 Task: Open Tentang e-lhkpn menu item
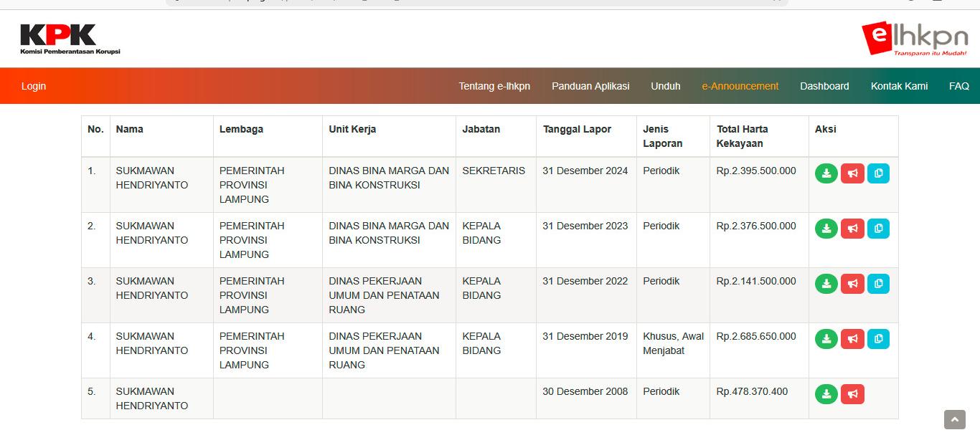494,86
